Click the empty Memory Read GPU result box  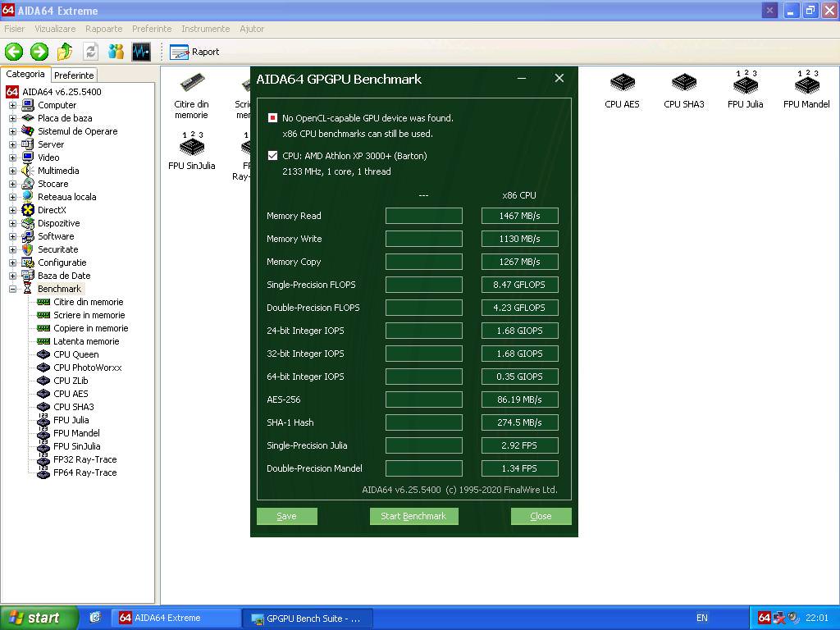[424, 216]
